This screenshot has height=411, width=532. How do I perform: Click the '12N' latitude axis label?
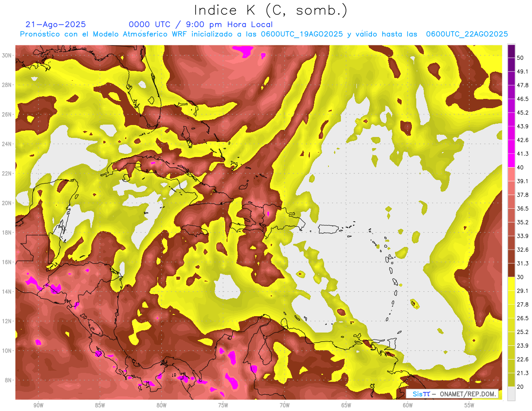point(7,321)
